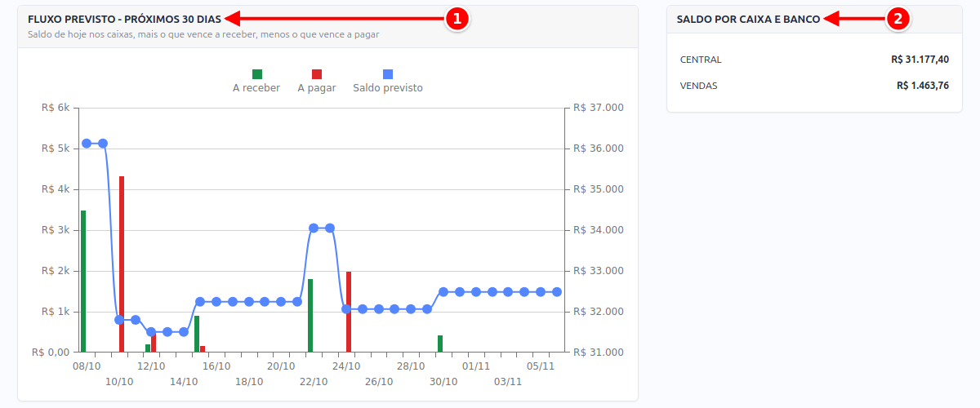
Task: Click the last blue data point at 06/11
Action: coord(557,292)
